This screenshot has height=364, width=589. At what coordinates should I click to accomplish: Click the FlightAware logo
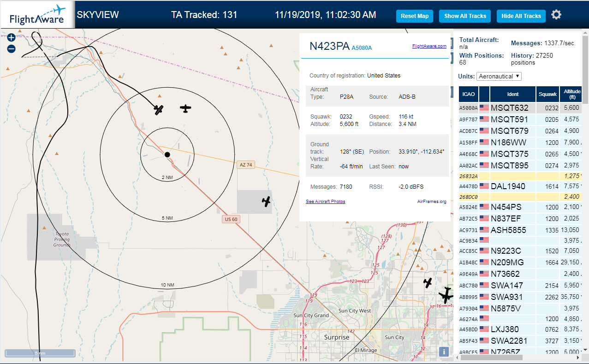click(x=37, y=15)
